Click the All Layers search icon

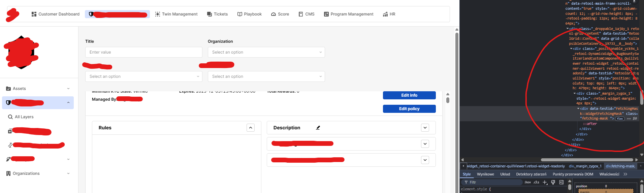pos(10,117)
